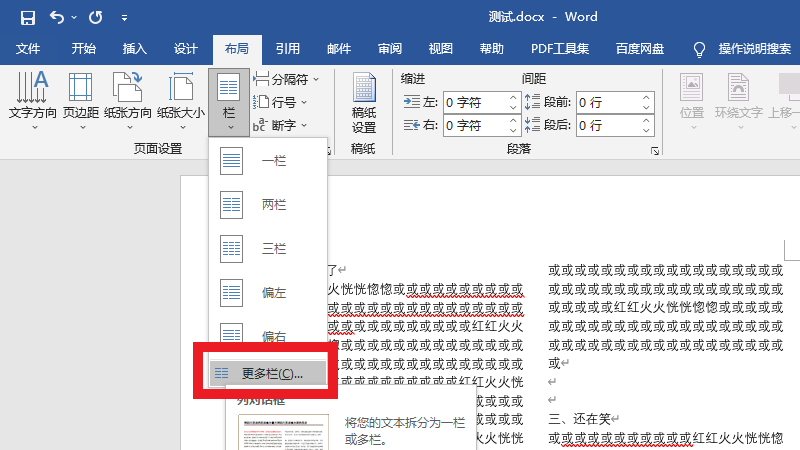
Task: Select the 三栏 three-column layout
Action: [273, 248]
